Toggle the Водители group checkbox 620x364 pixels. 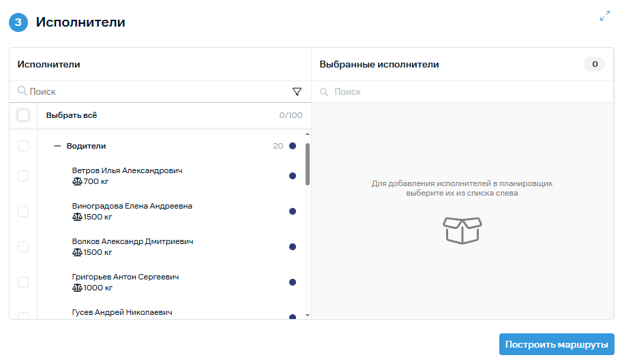click(x=23, y=146)
